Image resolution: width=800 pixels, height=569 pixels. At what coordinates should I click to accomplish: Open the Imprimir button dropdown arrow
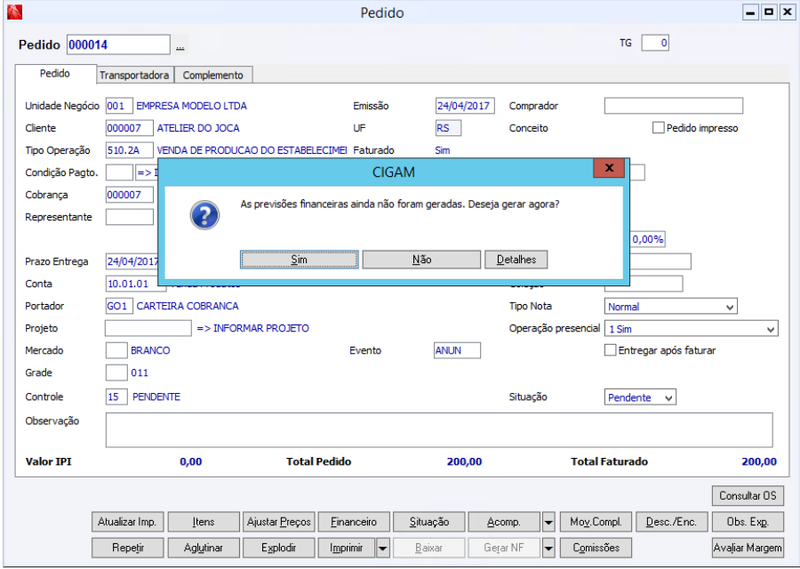[383, 548]
